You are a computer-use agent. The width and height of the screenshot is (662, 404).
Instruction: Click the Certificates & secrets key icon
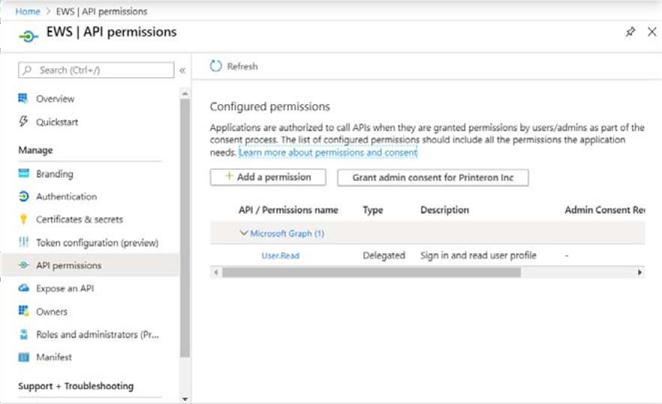(x=23, y=219)
